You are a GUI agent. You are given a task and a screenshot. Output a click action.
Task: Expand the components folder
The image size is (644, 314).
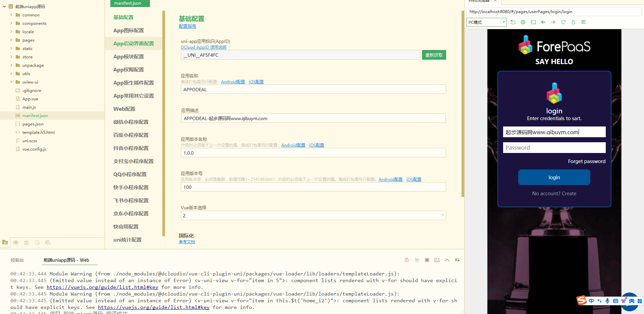(x=11, y=23)
